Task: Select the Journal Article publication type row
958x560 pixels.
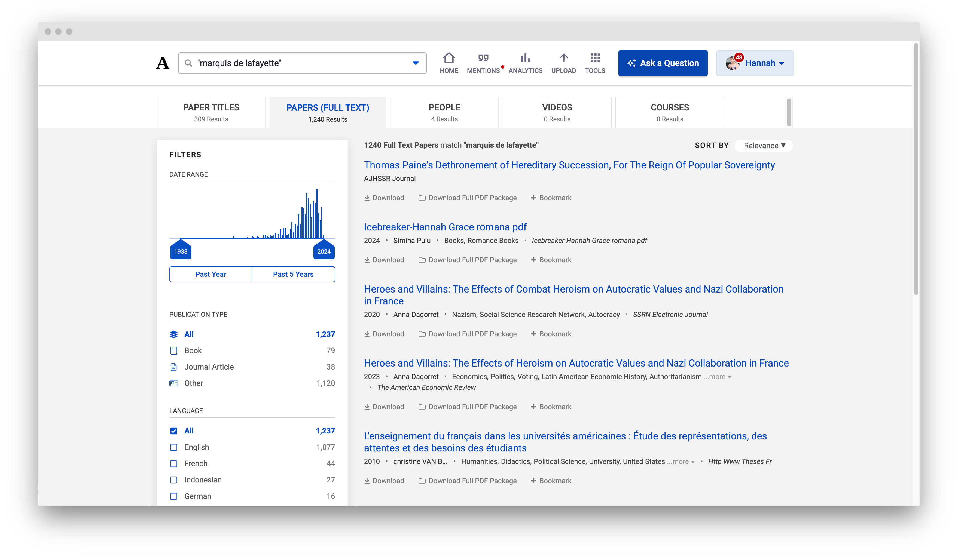Action: 252,367
